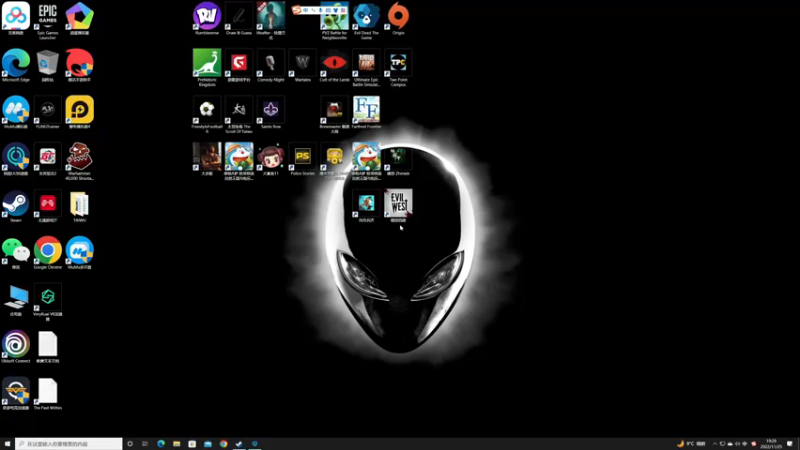800x450 pixels.
Task: Focus the taskbar search box
Action: pos(69,444)
